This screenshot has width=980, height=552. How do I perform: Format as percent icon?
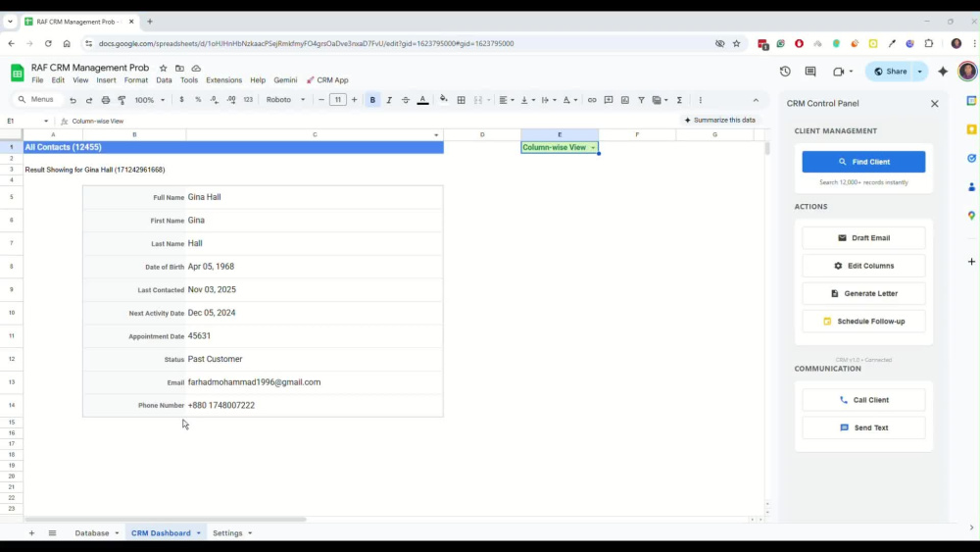click(198, 100)
